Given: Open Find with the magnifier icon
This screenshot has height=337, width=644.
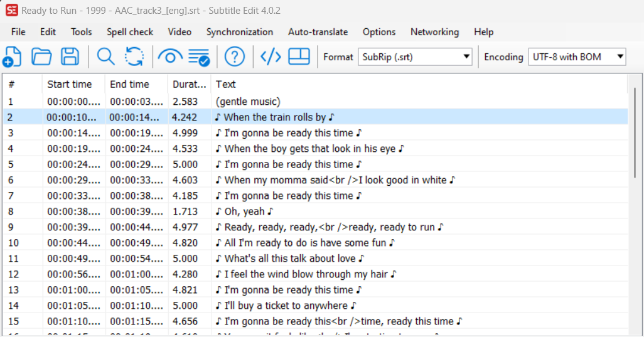Looking at the screenshot, I should coord(105,57).
